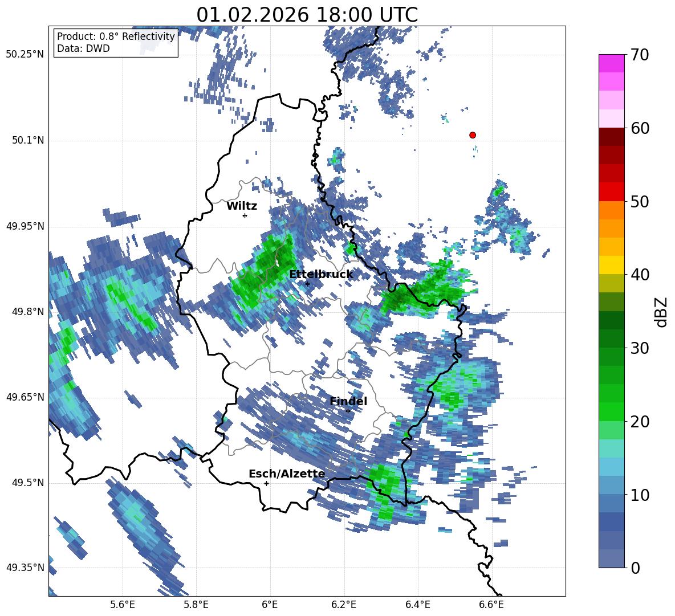Viewport: 675px width, 616px height.
Task: Click the 20 label on the colorbar
Action: pyautogui.click(x=639, y=422)
